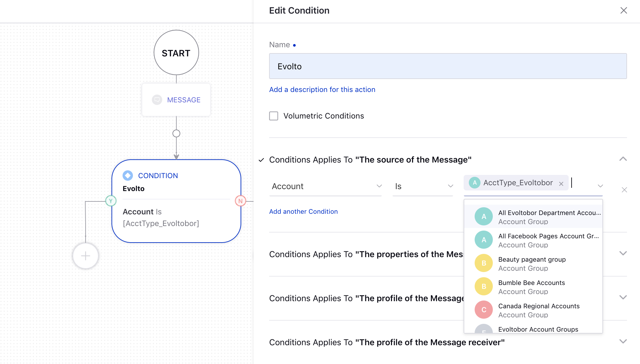This screenshot has height=364, width=640.
Task: Select Evoltobor Account Groups from dropdown
Action: point(538,328)
